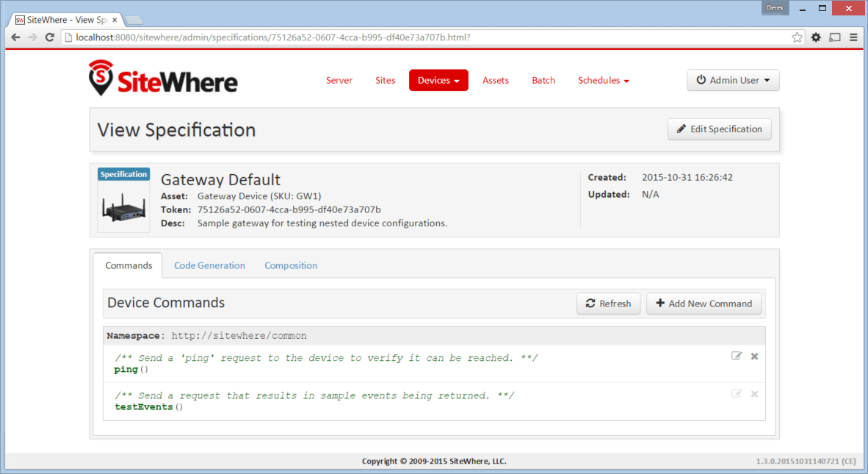Edit the testEvents command with pencil icon
868x474 pixels.
click(x=737, y=394)
